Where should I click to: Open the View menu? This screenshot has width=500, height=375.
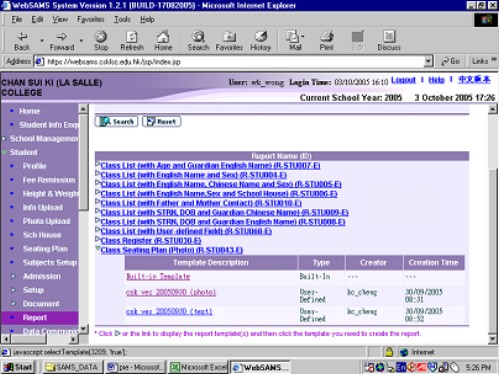(60, 19)
